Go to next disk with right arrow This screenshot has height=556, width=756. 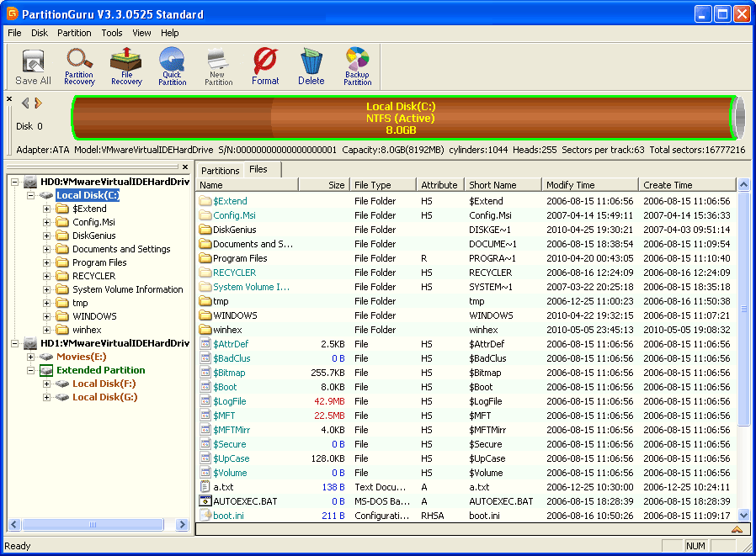[x=39, y=103]
